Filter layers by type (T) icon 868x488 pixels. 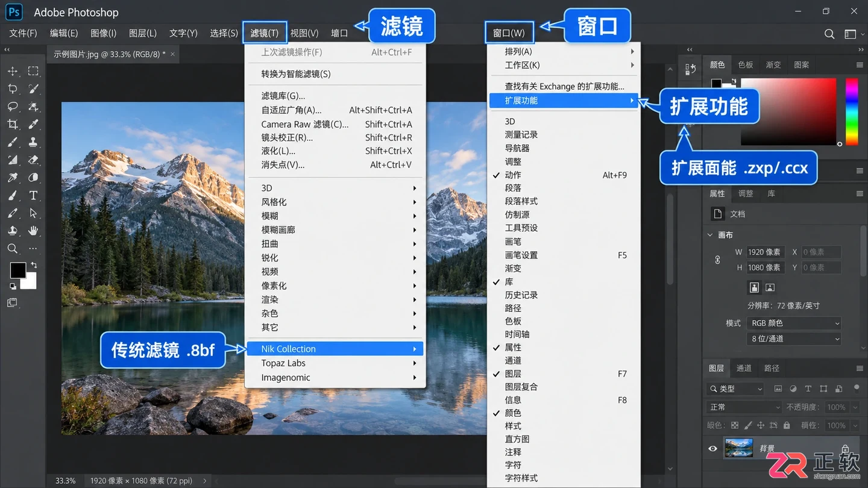click(808, 389)
